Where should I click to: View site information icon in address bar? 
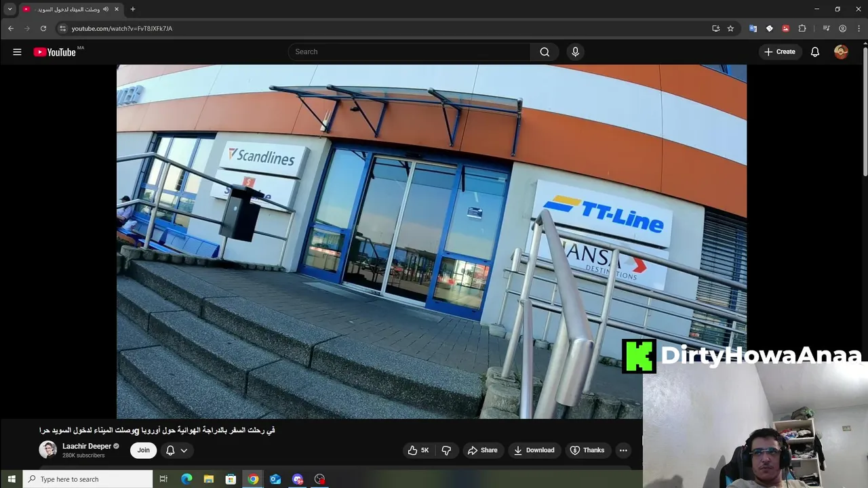(62, 28)
